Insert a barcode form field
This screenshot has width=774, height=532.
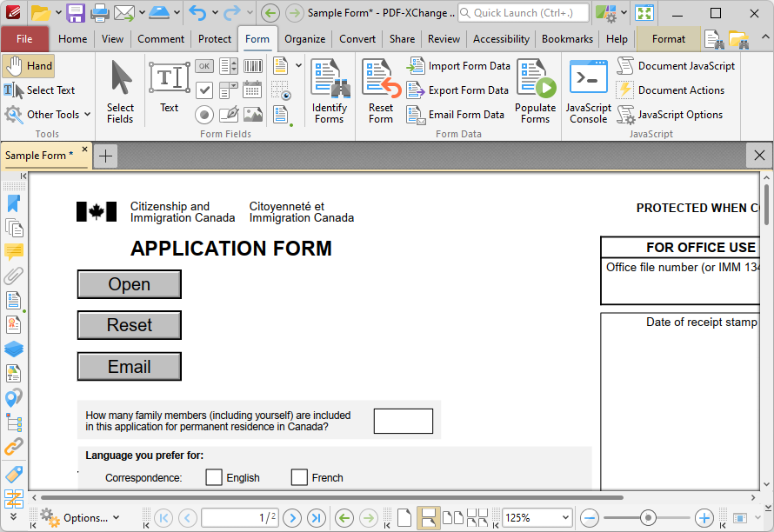(x=253, y=66)
